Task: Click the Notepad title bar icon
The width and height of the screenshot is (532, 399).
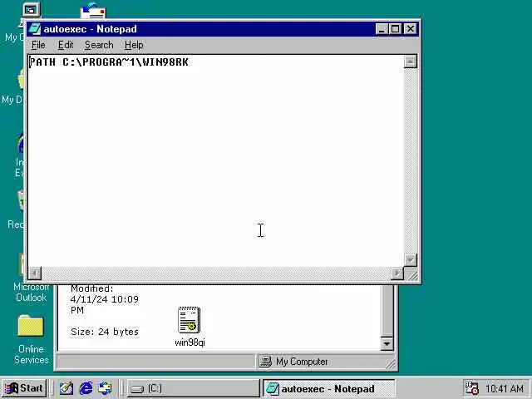Action: (x=35, y=29)
